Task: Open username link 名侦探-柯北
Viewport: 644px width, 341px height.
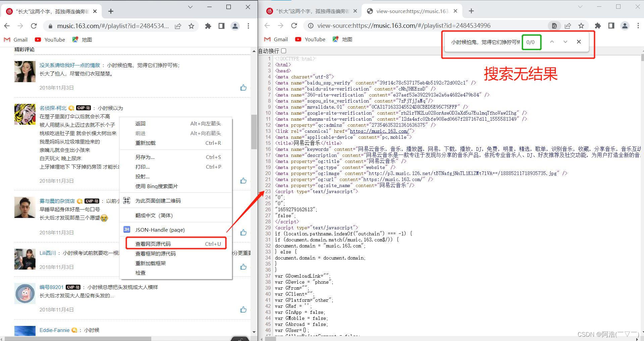Action: [x=53, y=108]
